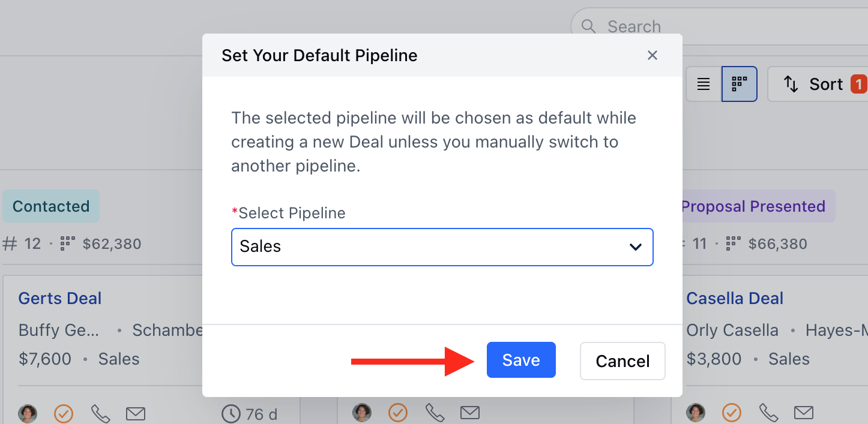Toggle the check circle on the center deal card
This screenshot has height=424, width=868.
(398, 413)
